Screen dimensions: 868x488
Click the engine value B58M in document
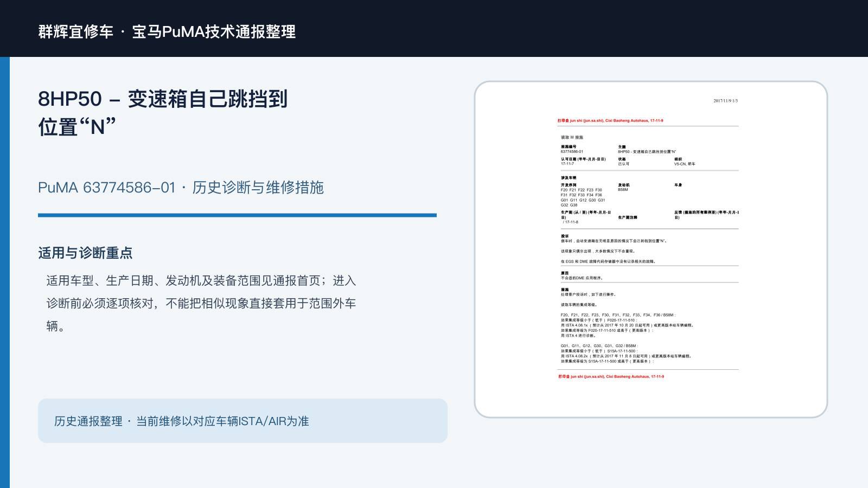[x=623, y=190]
